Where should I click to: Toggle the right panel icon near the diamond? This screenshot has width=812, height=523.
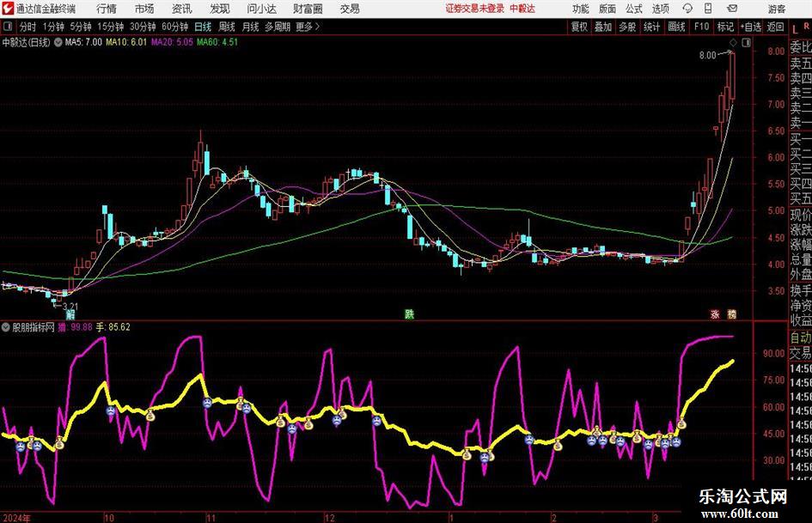(x=746, y=43)
